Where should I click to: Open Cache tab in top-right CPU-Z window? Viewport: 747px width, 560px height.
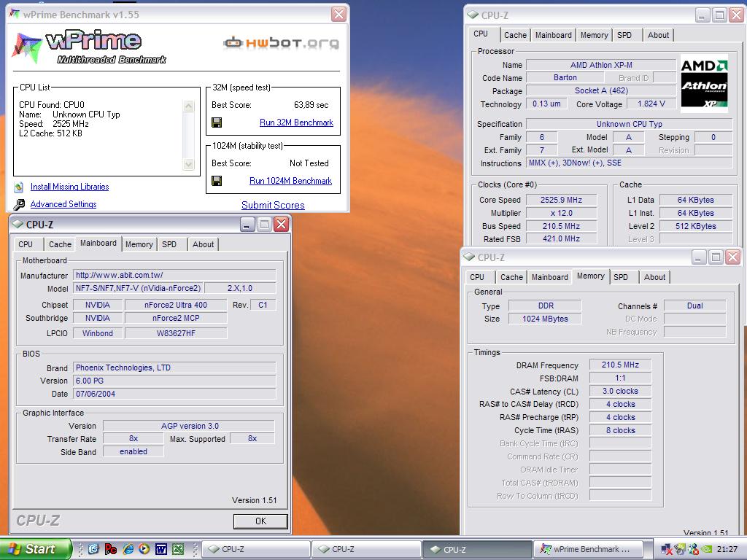515,35
